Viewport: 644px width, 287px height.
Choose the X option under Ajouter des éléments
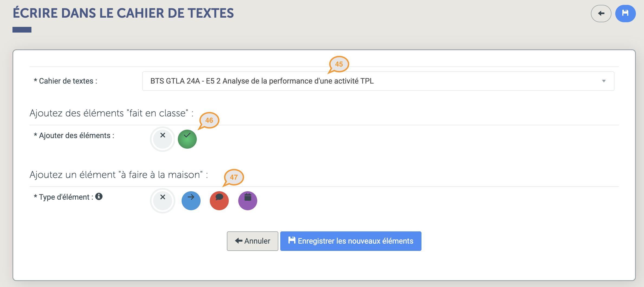[x=163, y=139]
